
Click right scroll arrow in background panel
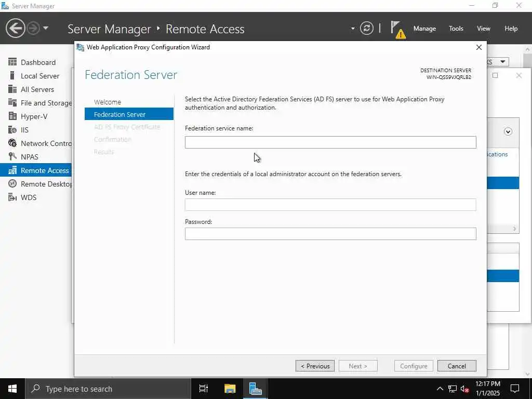click(514, 229)
